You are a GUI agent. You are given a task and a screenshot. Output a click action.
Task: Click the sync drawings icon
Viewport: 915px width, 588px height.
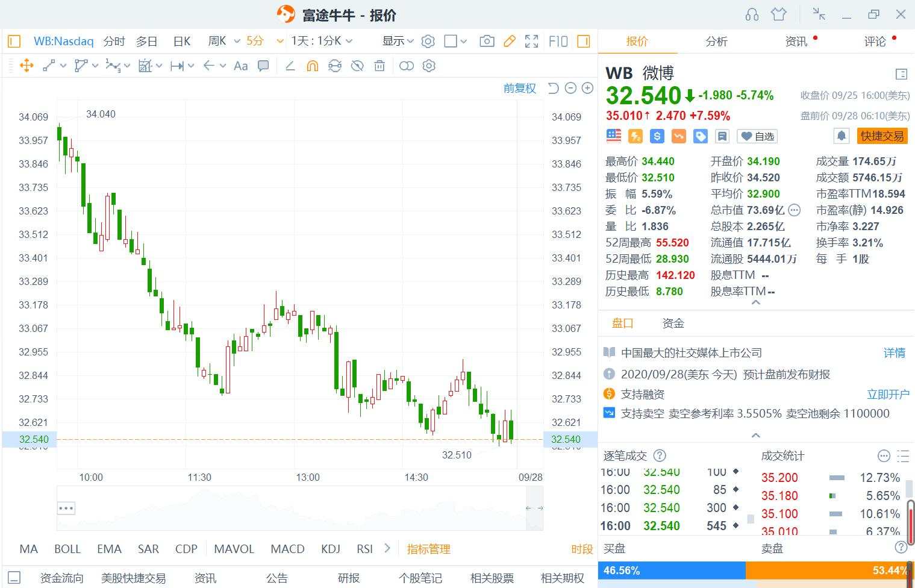(335, 66)
